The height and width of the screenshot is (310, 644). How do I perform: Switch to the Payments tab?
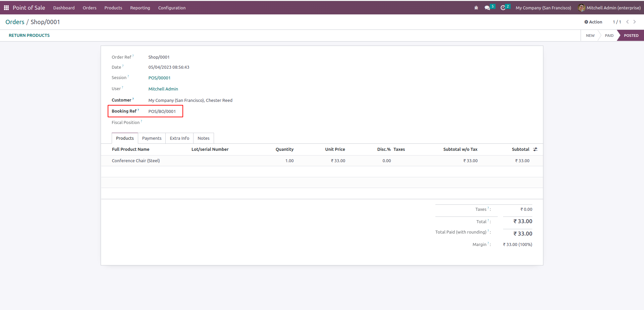point(152,138)
